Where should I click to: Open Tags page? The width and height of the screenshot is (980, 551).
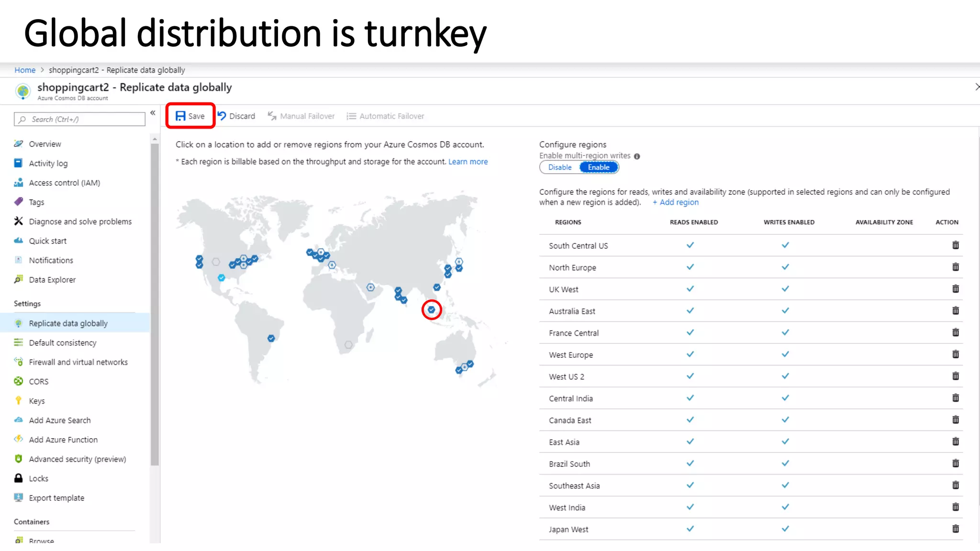tap(36, 202)
